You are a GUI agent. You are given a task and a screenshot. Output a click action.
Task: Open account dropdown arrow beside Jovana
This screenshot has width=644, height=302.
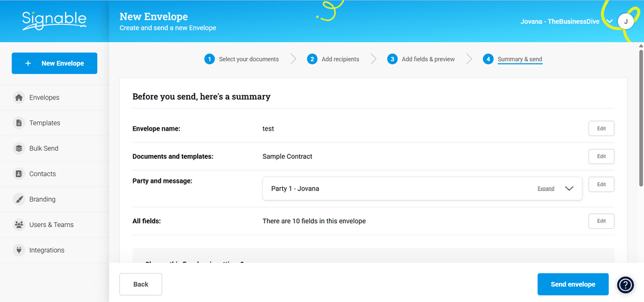609,21
